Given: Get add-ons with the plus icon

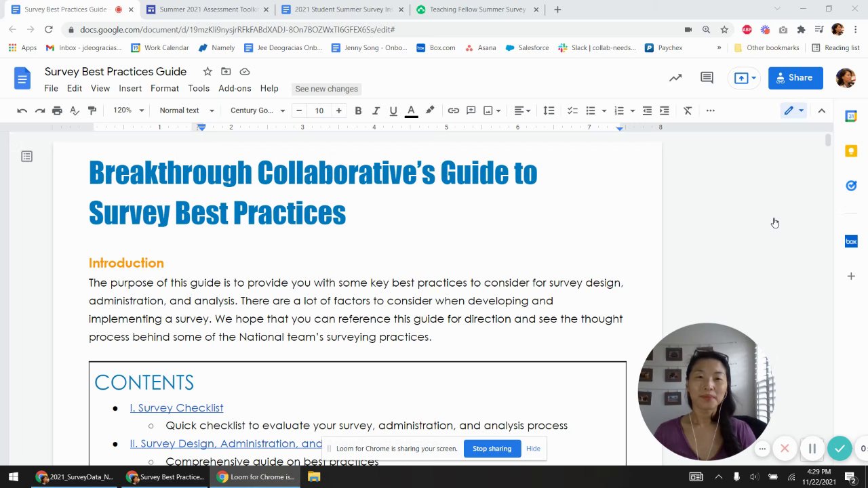Looking at the screenshot, I should coord(851,276).
